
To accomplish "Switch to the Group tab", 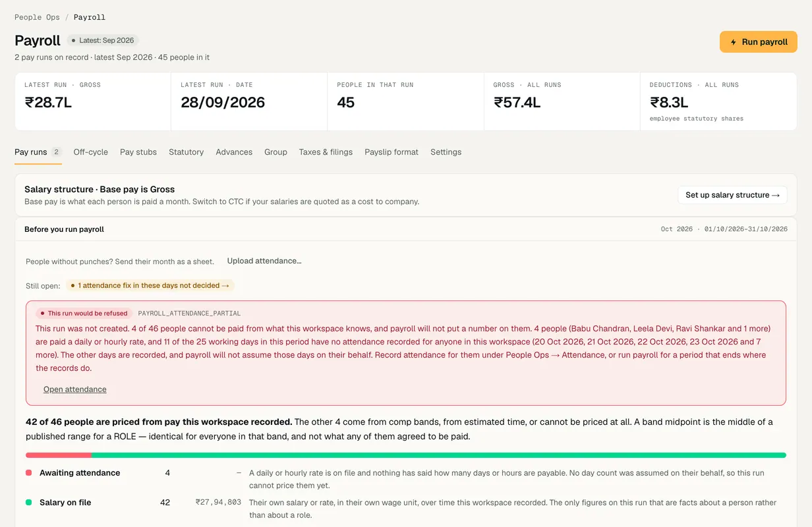I will 275,152.
